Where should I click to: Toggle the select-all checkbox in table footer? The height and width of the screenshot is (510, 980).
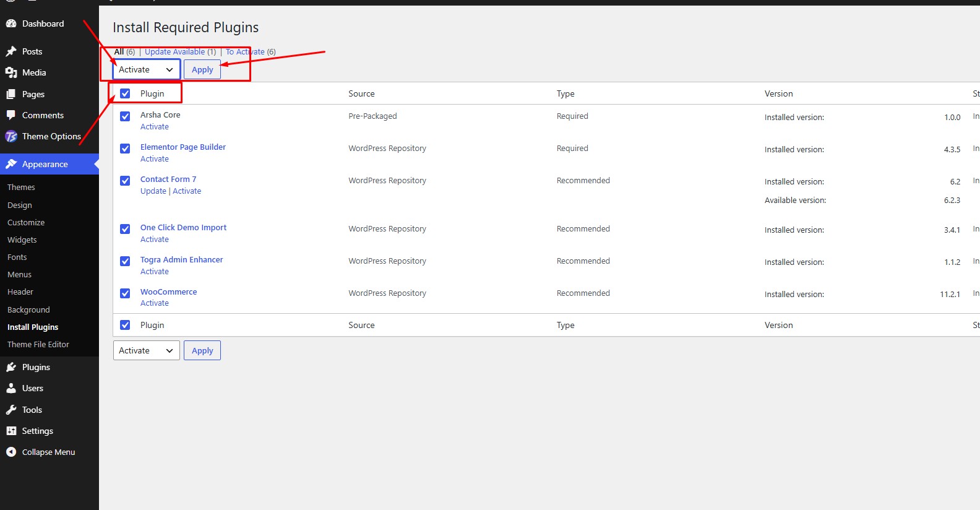(x=125, y=325)
